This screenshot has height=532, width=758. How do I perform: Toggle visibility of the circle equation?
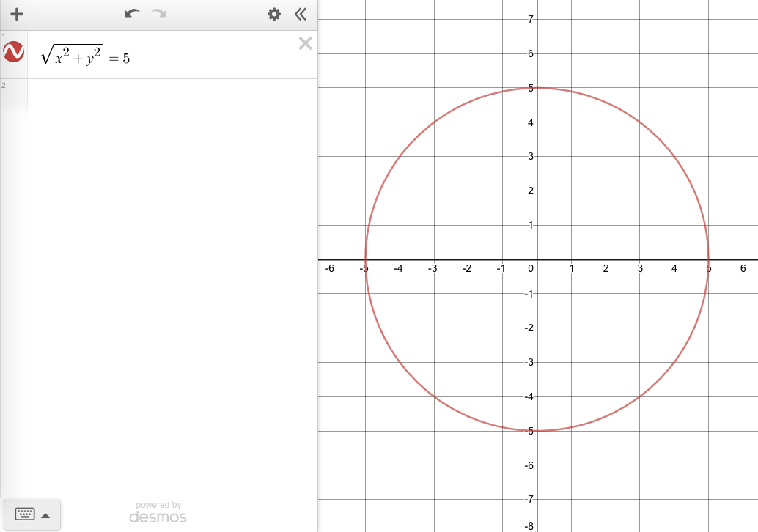(14, 52)
